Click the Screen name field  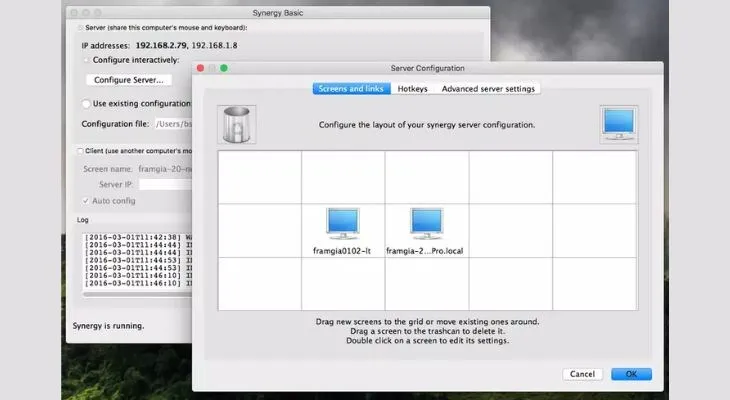(165, 169)
